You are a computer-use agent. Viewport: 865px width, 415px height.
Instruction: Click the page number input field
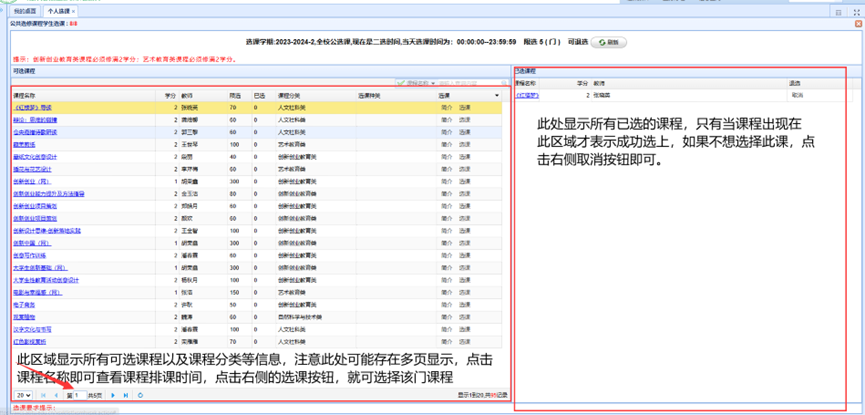(x=79, y=395)
